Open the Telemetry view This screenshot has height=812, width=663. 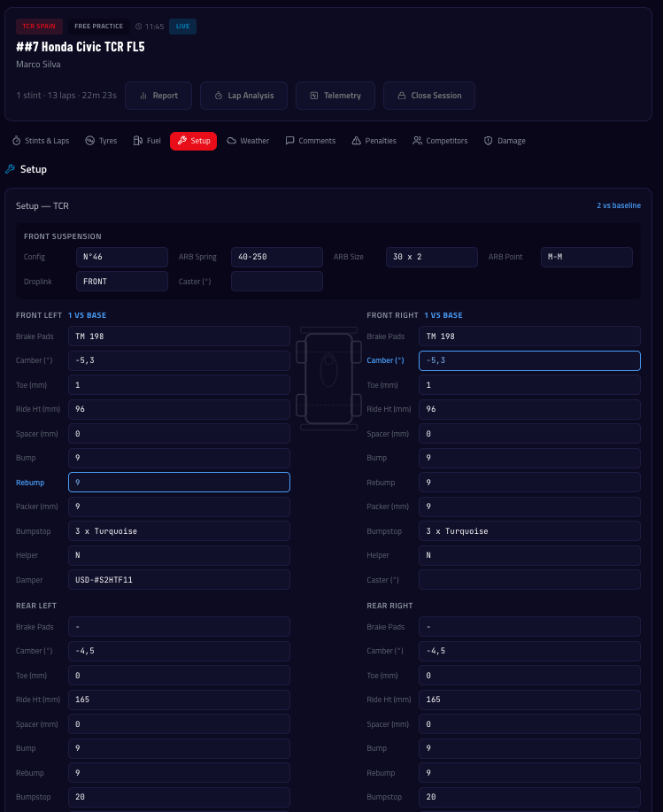[x=335, y=96]
